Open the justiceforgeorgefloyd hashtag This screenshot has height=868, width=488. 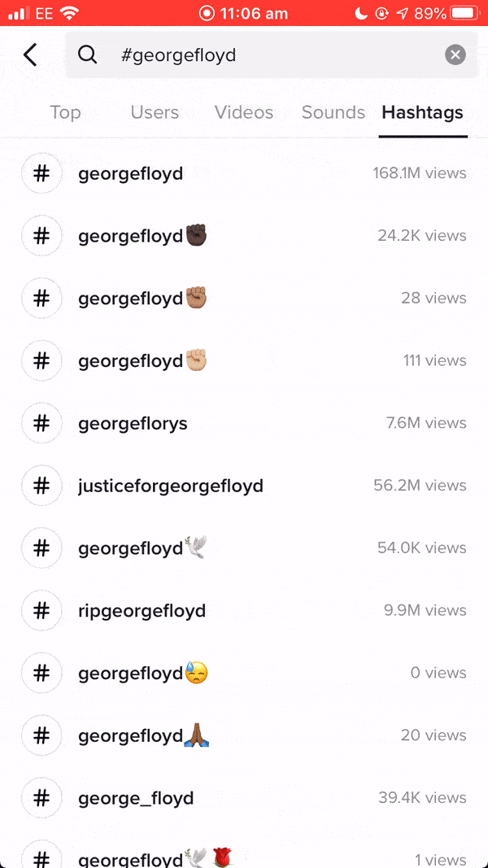(x=171, y=486)
